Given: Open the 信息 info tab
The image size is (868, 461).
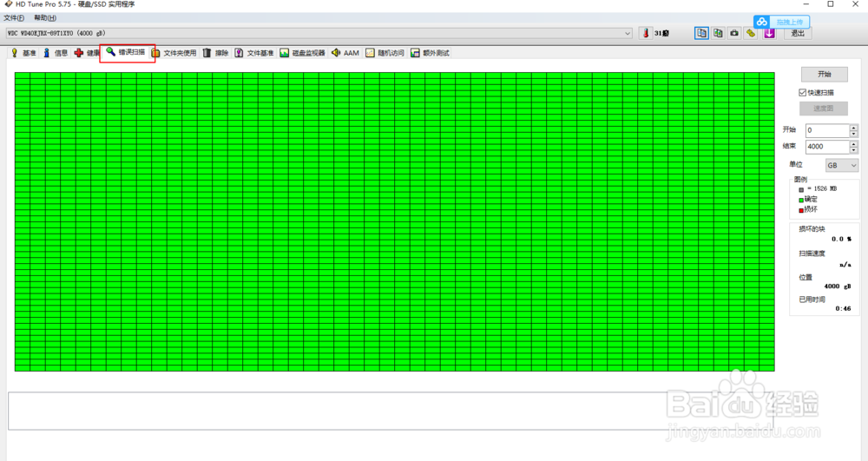Looking at the screenshot, I should (56, 53).
